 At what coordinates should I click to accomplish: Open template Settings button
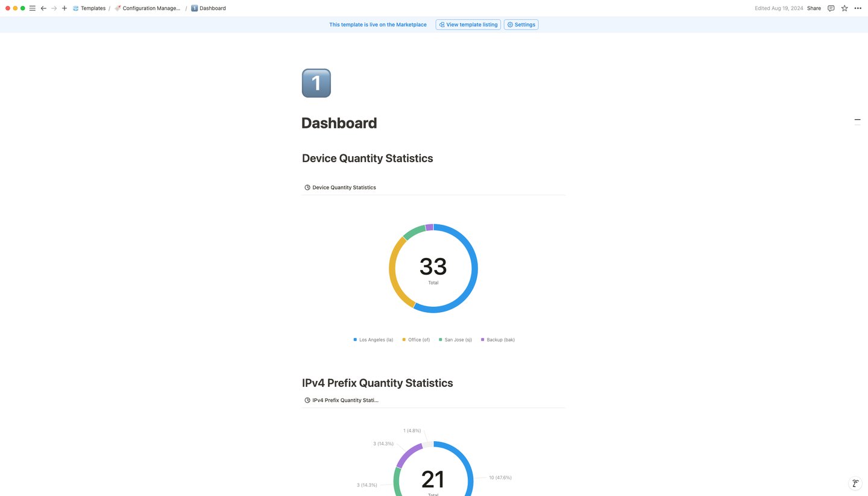coord(521,25)
